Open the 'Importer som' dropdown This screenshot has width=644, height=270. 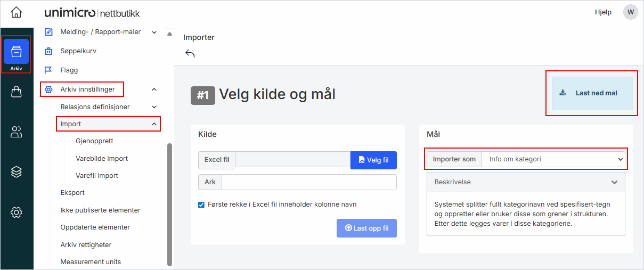coord(553,159)
